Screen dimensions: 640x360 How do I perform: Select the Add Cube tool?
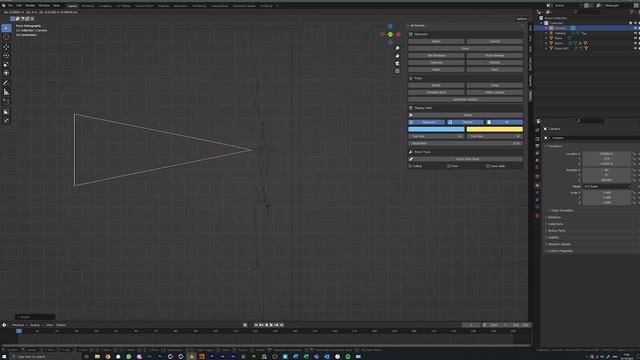(x=6, y=102)
